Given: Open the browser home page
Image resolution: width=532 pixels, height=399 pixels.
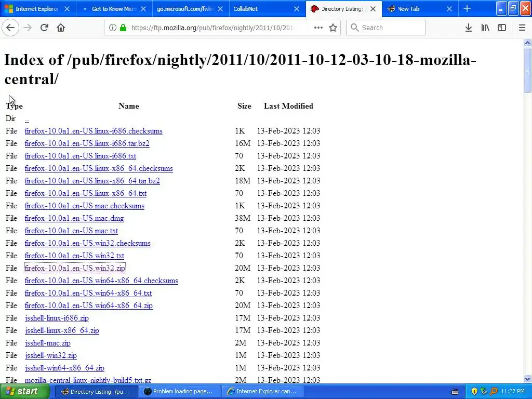Looking at the screenshot, I should [61, 28].
